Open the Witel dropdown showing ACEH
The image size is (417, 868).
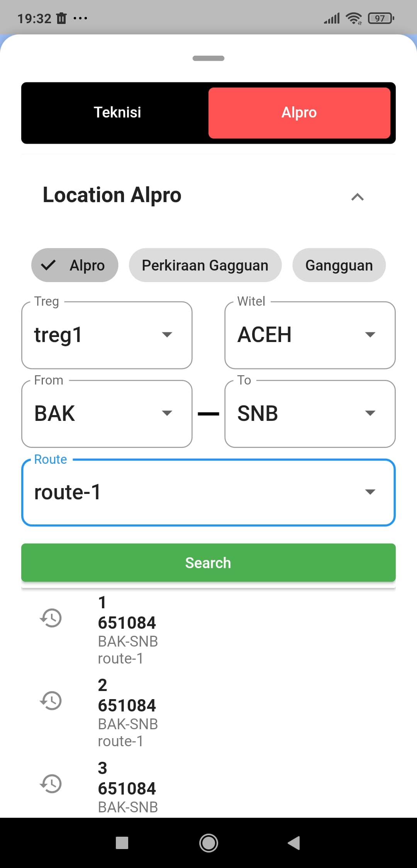coord(310,335)
